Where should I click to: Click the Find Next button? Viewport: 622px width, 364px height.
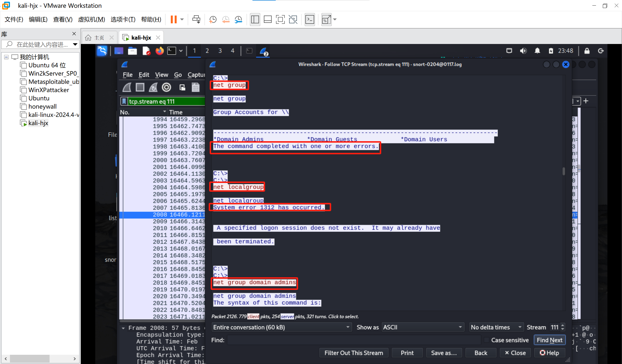pyautogui.click(x=549, y=340)
